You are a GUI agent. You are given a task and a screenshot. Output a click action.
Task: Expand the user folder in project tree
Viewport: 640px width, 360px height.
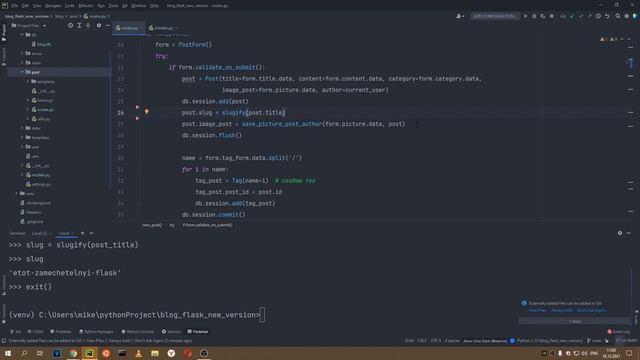pyautogui.click(x=22, y=147)
